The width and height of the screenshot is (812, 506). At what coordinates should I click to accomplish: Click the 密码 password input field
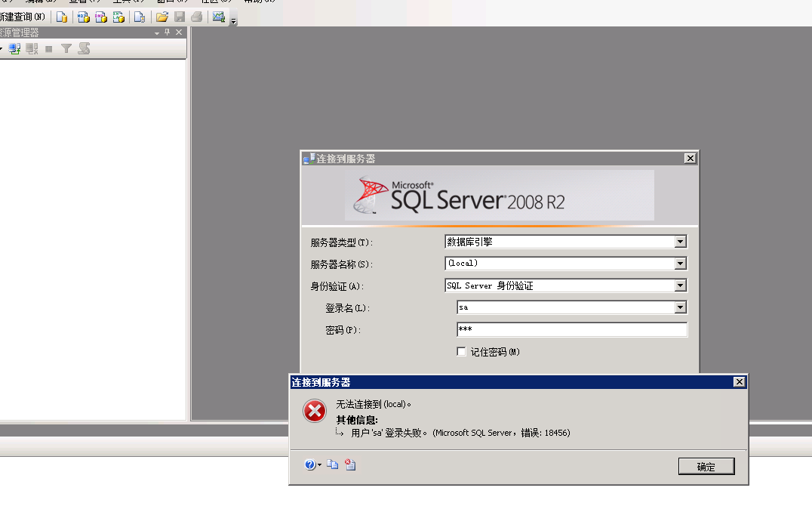[x=571, y=330]
